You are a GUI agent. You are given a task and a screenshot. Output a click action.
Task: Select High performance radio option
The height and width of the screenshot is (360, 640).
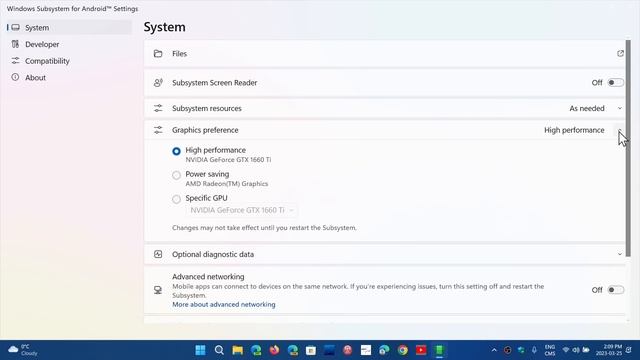coord(176,151)
